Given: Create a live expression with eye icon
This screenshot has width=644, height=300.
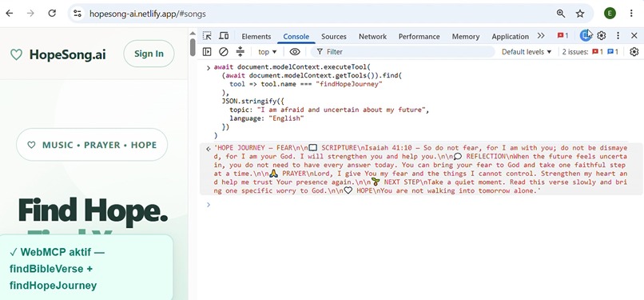Looking at the screenshot, I should click(295, 52).
